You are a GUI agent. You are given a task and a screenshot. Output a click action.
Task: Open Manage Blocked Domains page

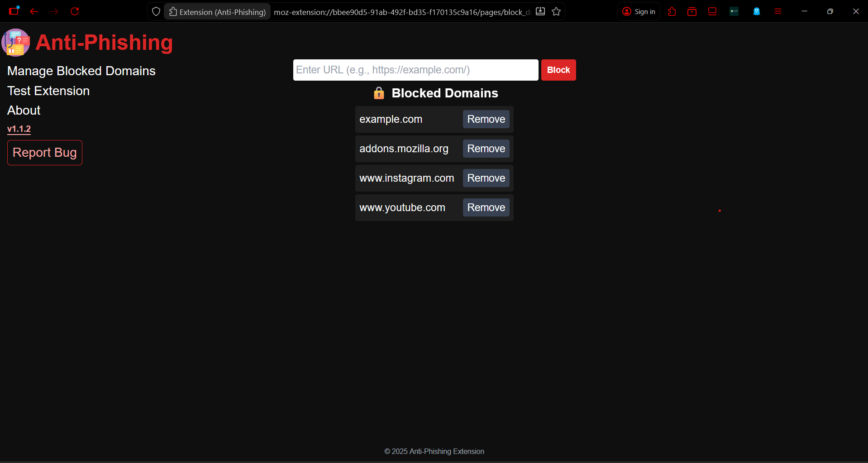click(81, 71)
